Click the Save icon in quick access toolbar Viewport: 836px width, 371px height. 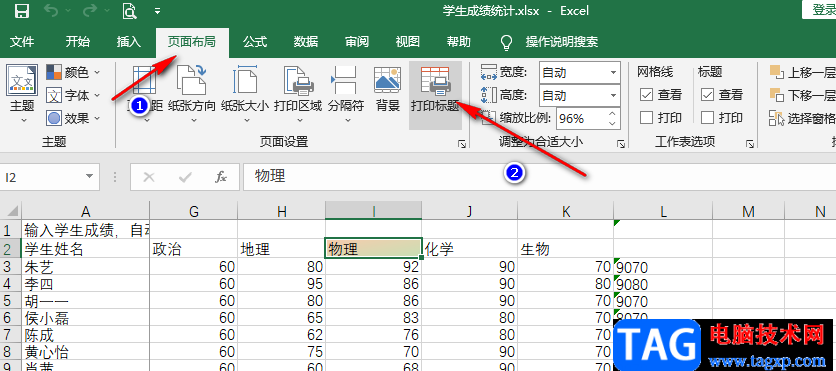[21, 11]
